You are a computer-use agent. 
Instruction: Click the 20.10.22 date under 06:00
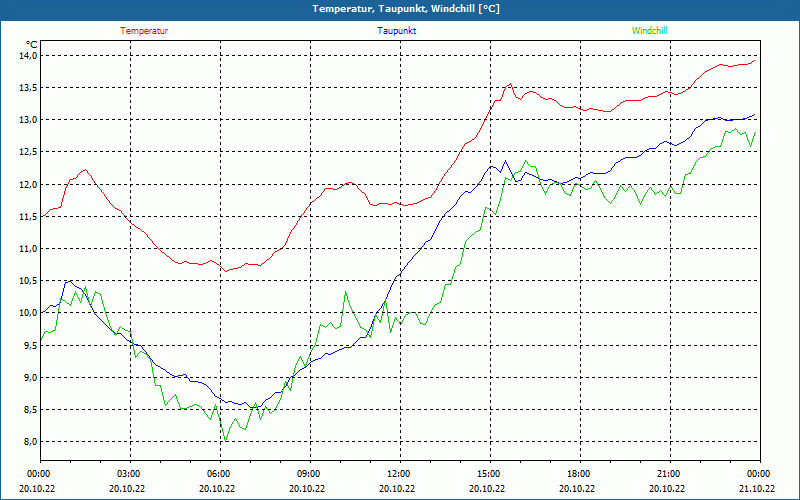point(217,488)
